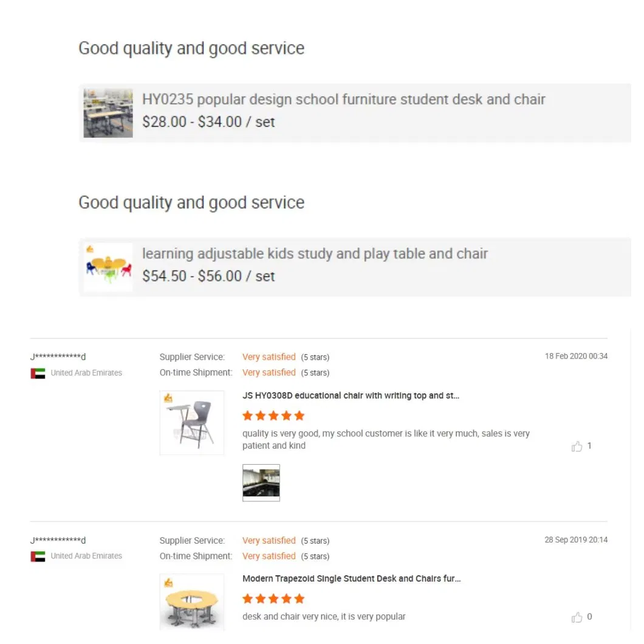Viewport: 644px width, 644px height.
Task: Open HY0235 school desk product thumbnail
Action: (108, 113)
